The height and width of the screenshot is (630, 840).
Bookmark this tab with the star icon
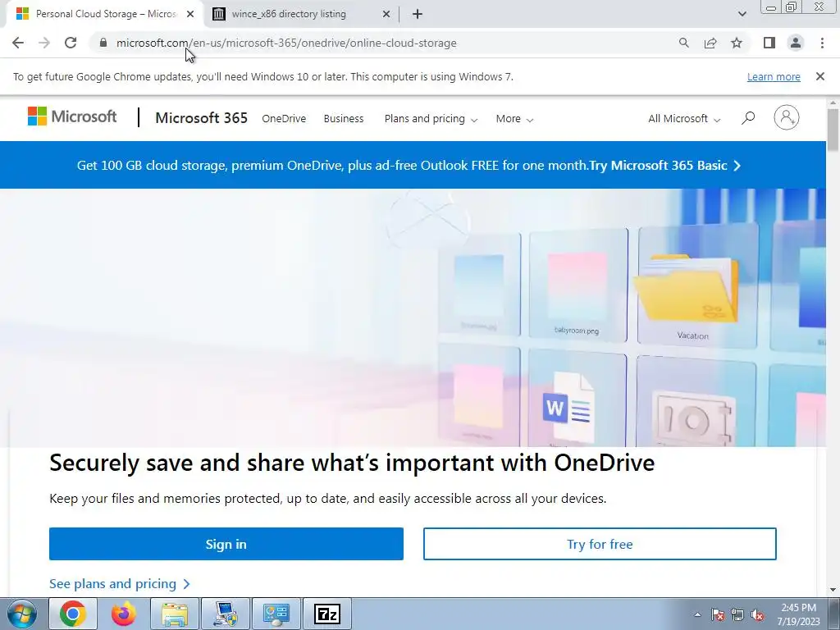pos(737,43)
